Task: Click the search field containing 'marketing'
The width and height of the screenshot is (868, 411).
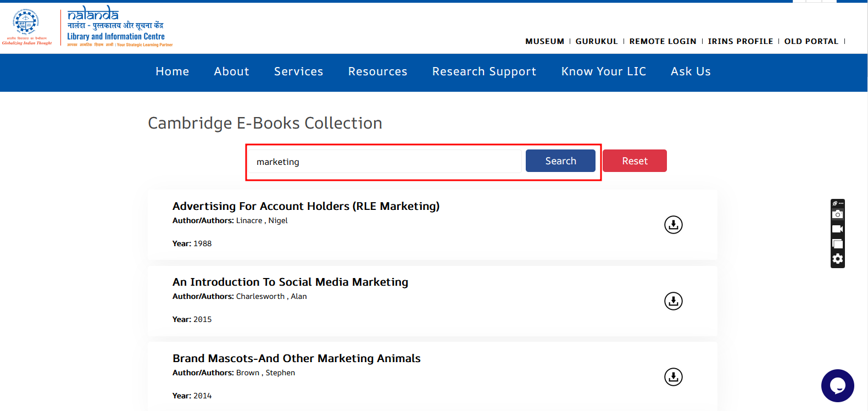Action: [x=385, y=162]
